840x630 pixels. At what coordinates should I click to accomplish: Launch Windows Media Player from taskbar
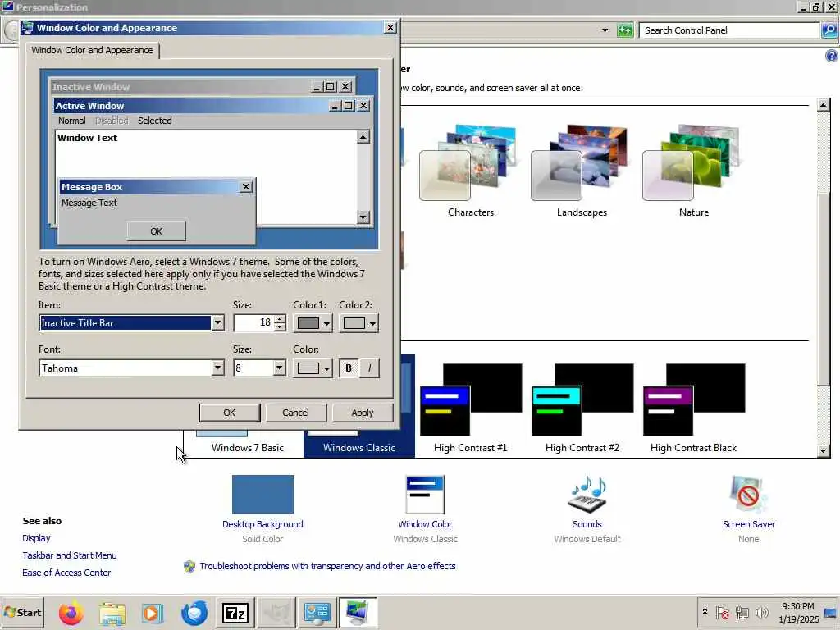[153, 612]
